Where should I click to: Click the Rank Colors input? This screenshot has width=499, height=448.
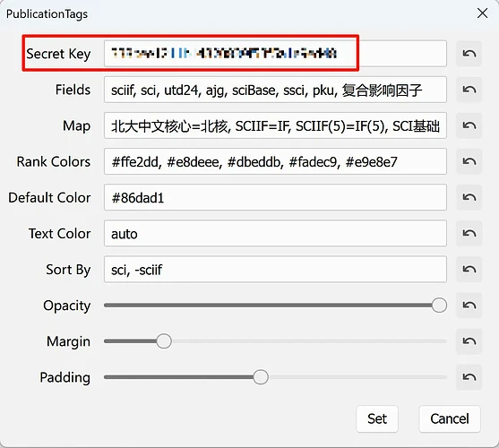(275, 161)
